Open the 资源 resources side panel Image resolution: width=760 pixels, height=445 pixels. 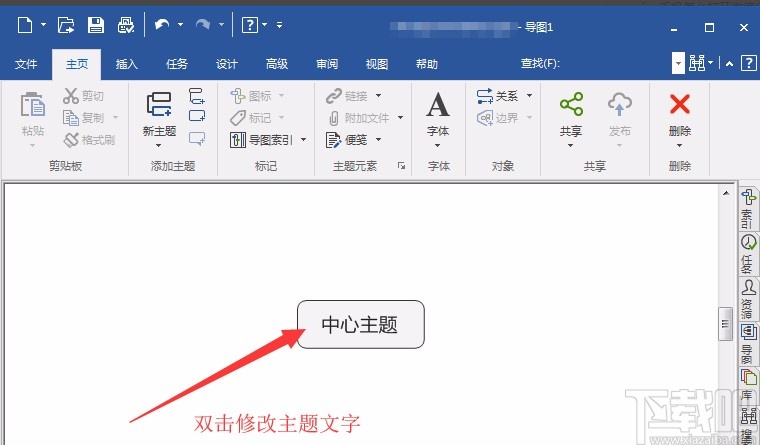(x=748, y=299)
